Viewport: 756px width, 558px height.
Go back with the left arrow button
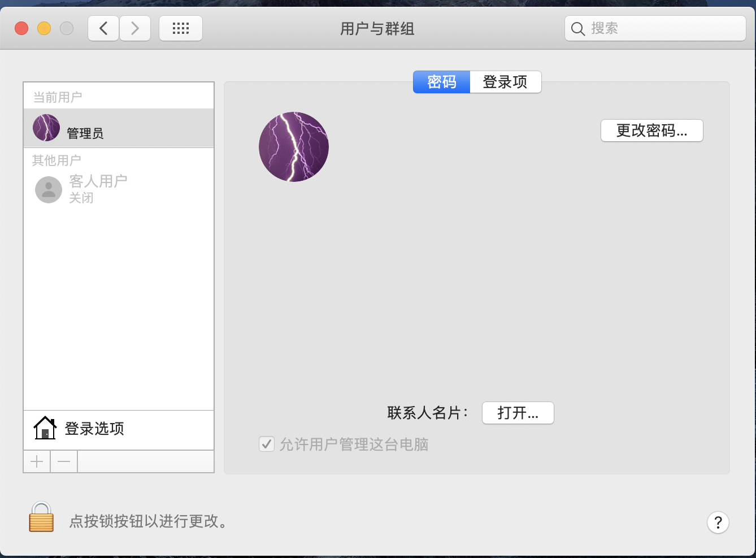pyautogui.click(x=103, y=28)
